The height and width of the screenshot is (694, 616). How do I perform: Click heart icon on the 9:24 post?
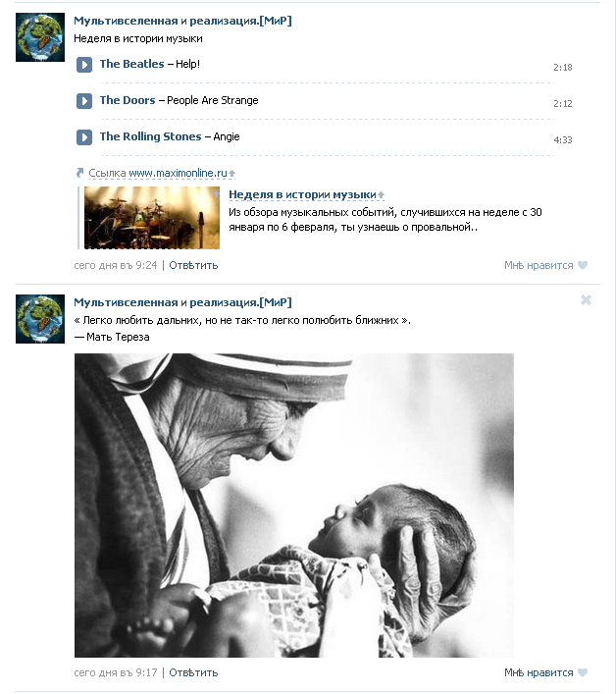pos(583,265)
